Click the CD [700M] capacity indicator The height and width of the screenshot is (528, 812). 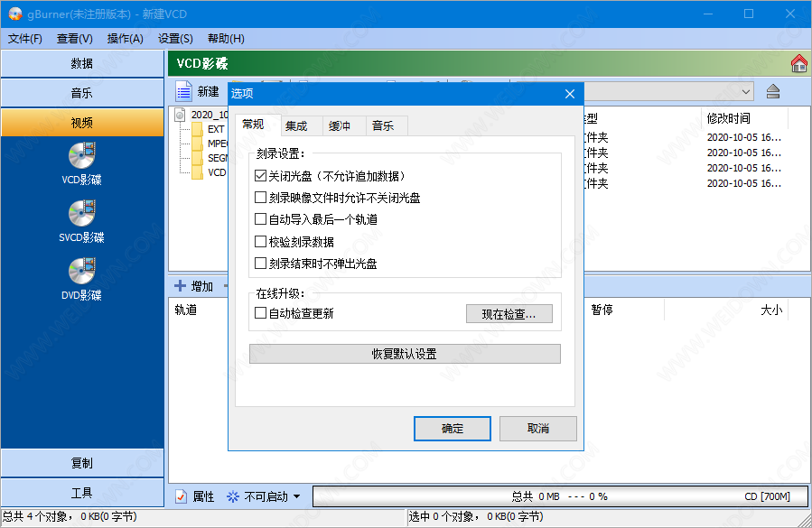tap(767, 497)
